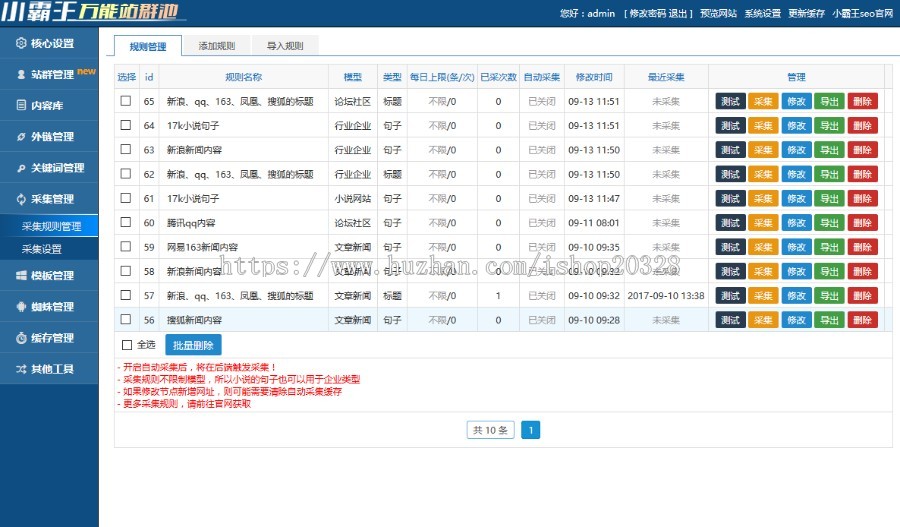Visit the 小霸王seo官网 link
This screenshot has width=900, height=527.
[863, 13]
